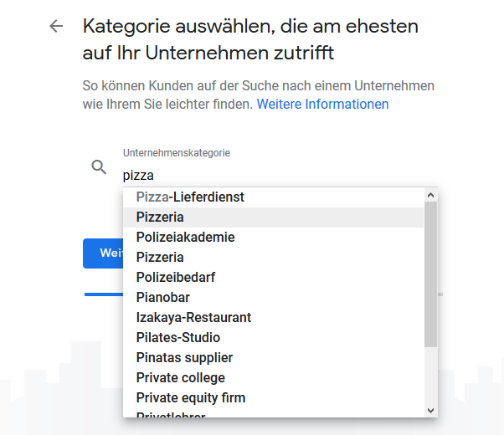Pick the Pizzeria entry below Polizeiakademie
The height and width of the screenshot is (435, 504).
[x=160, y=258]
